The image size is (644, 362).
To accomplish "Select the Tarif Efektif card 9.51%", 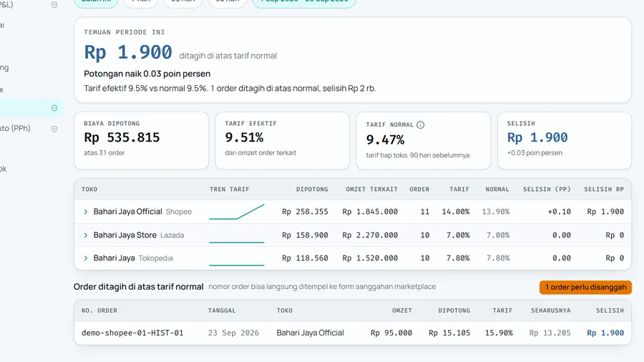I will click(x=282, y=140).
